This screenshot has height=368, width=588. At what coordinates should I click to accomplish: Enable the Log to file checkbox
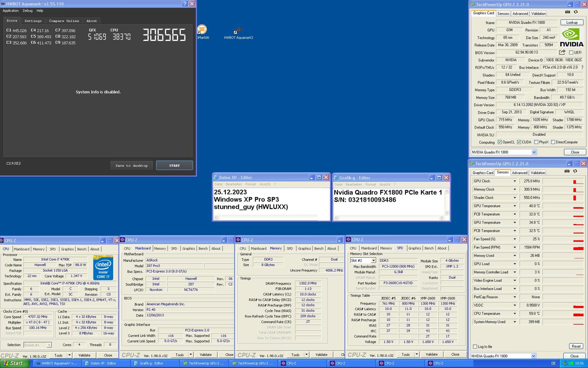[475, 347]
